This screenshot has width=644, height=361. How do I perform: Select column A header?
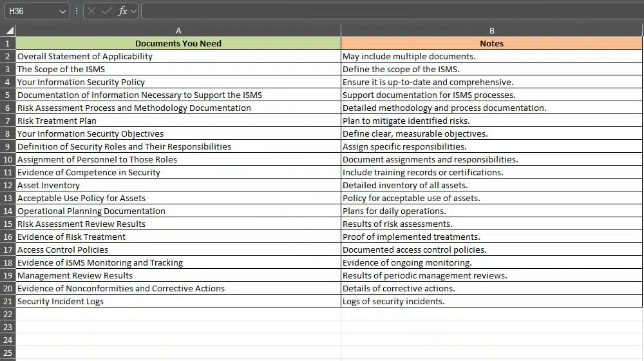178,30
